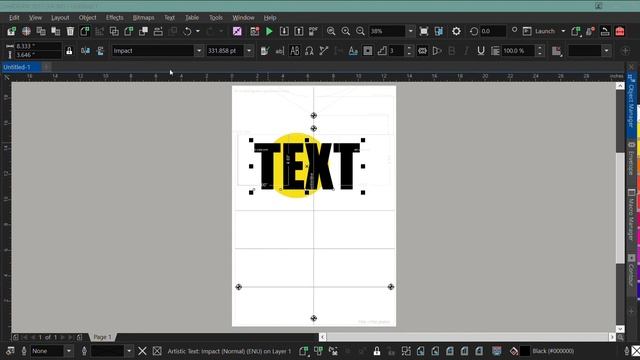The image size is (640, 360).
Task: Click the Black (#000000) fill swatch
Action: pyautogui.click(x=525, y=351)
